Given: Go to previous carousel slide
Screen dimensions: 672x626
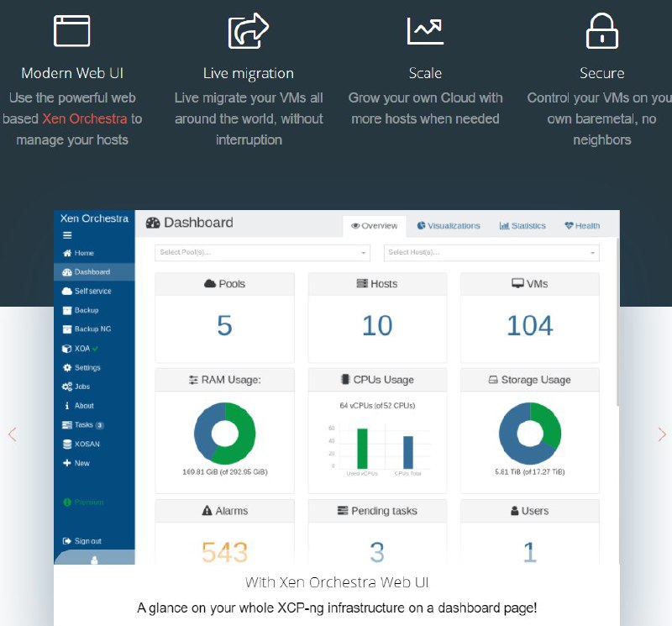Looking at the screenshot, I should (12, 434).
